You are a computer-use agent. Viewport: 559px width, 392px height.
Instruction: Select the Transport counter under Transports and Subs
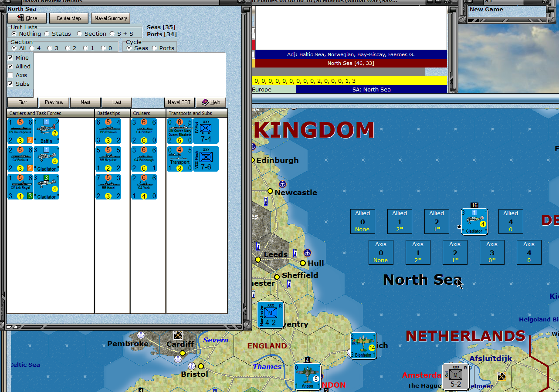point(179,159)
